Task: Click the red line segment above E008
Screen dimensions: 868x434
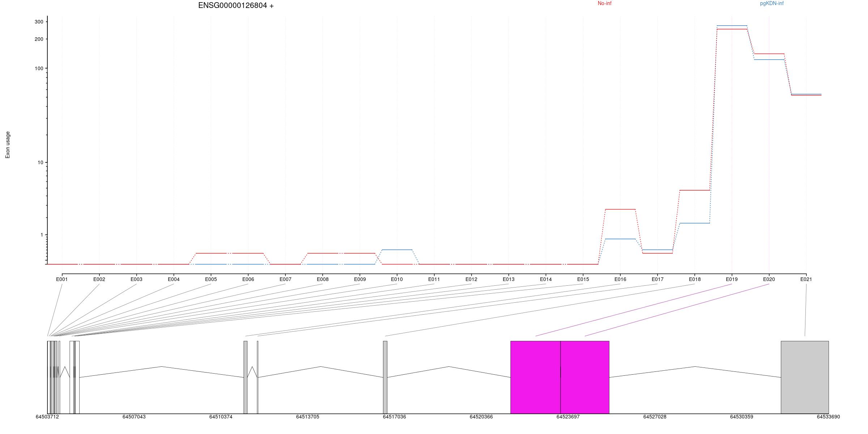Action: (x=323, y=253)
